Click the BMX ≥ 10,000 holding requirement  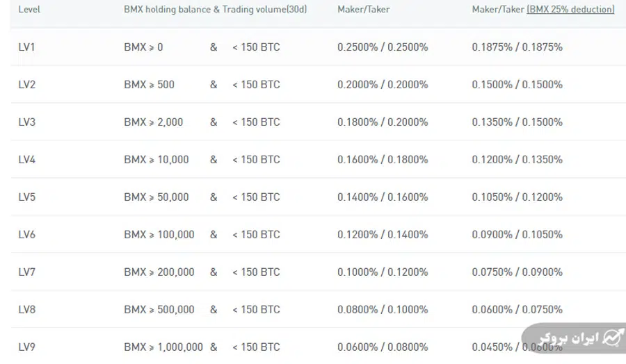[x=156, y=160]
